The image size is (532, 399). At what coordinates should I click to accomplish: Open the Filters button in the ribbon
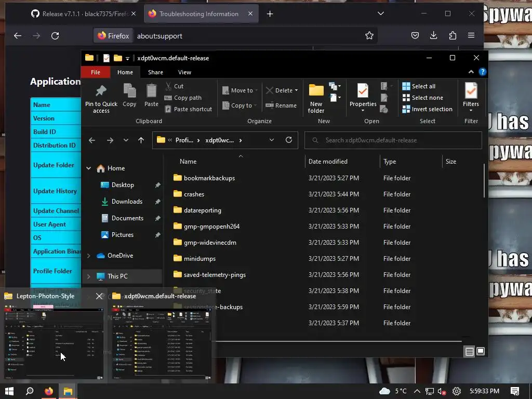[x=471, y=97]
